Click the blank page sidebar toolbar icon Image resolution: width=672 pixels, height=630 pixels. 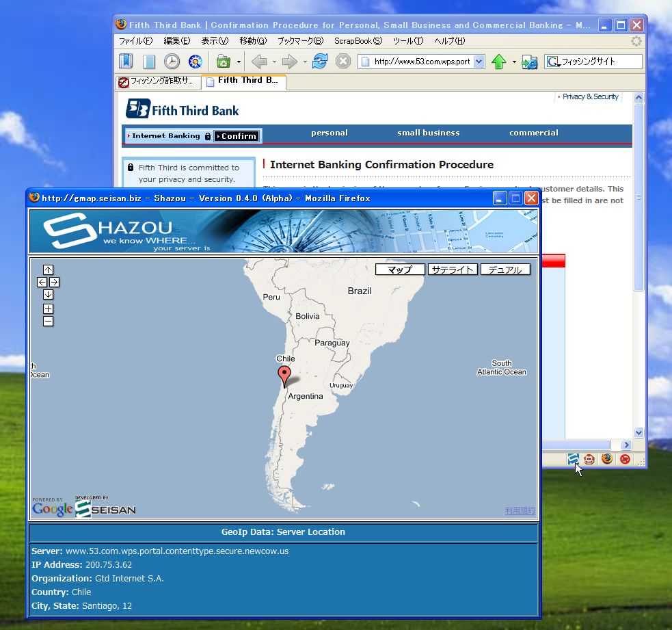(x=149, y=62)
